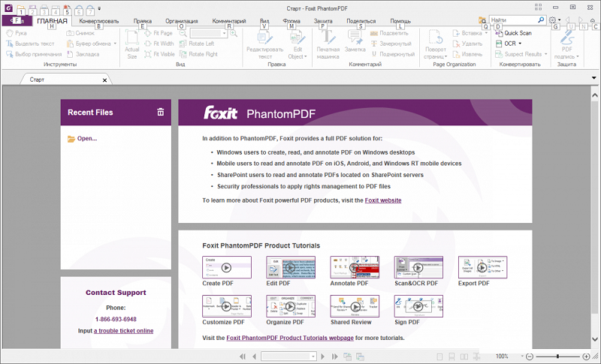Viewport: 601px width, 364px height.
Task: Open the settings gear dropdown near search
Action: point(555,21)
